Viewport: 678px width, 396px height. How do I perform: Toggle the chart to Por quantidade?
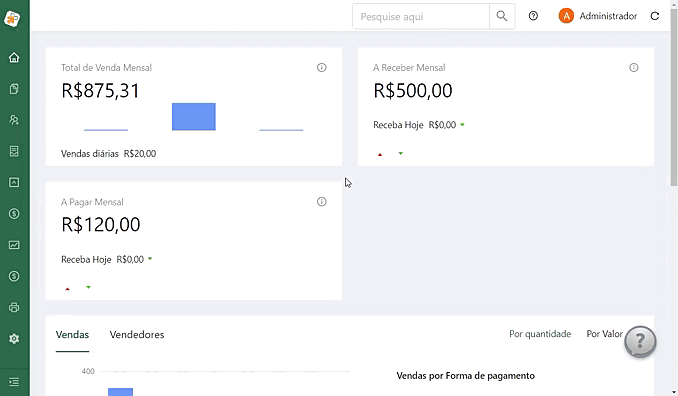pos(540,334)
